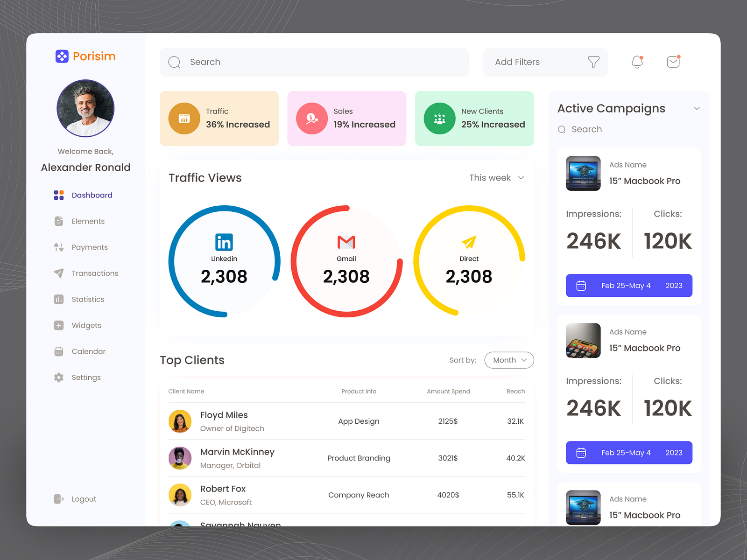Click the filter icon in Add Filters
This screenshot has width=747, height=560.
[x=593, y=62]
